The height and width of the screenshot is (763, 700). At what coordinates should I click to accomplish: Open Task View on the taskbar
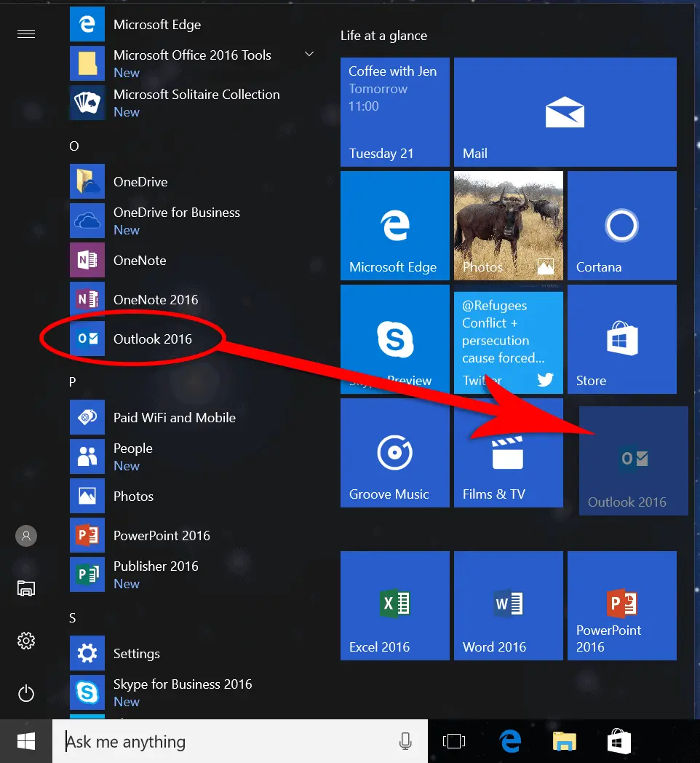[454, 741]
